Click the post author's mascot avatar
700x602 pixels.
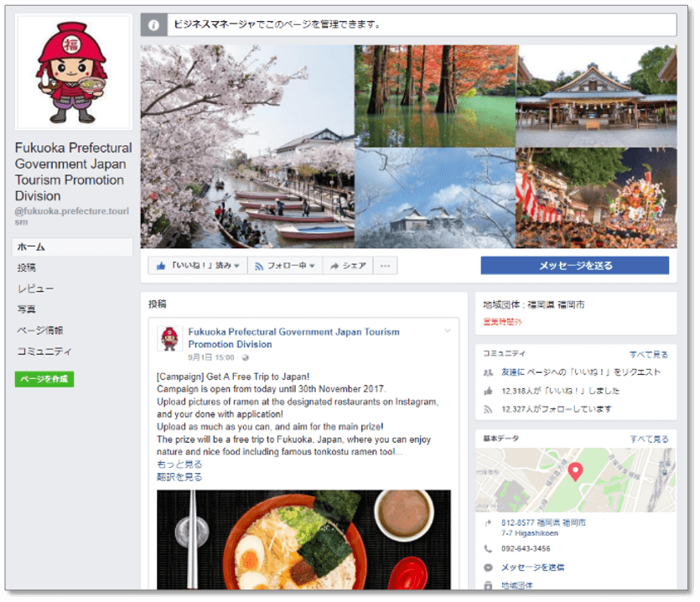169,339
